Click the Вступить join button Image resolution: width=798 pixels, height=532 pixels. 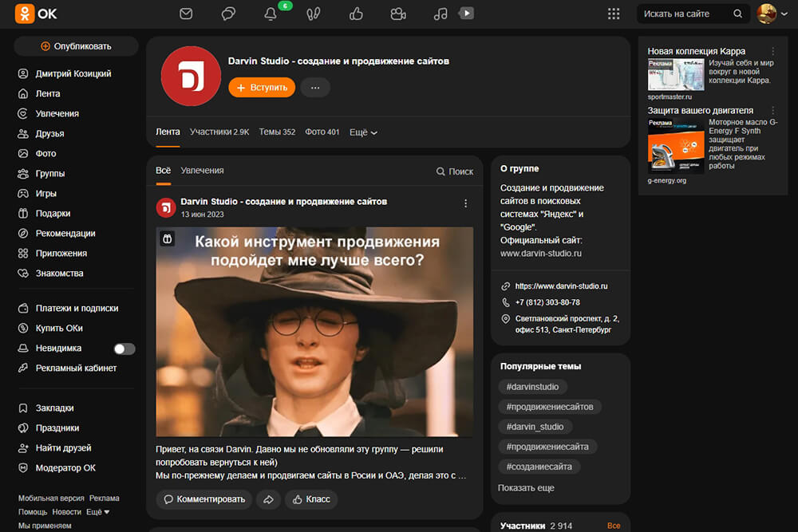(262, 88)
